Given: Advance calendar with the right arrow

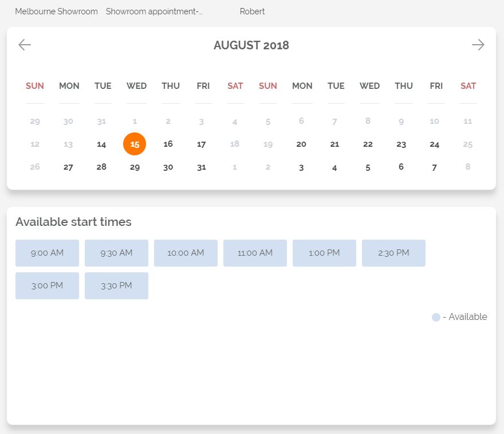Looking at the screenshot, I should (x=478, y=45).
